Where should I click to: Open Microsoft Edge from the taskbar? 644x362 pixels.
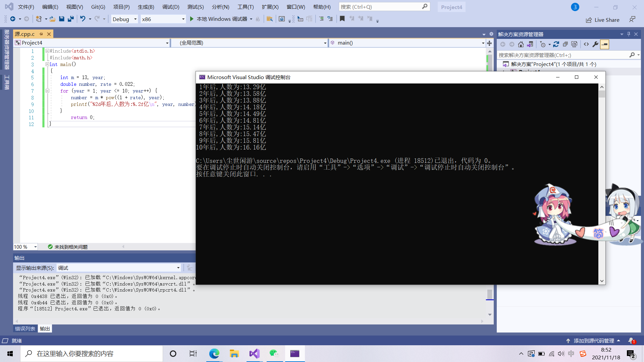[214, 354]
